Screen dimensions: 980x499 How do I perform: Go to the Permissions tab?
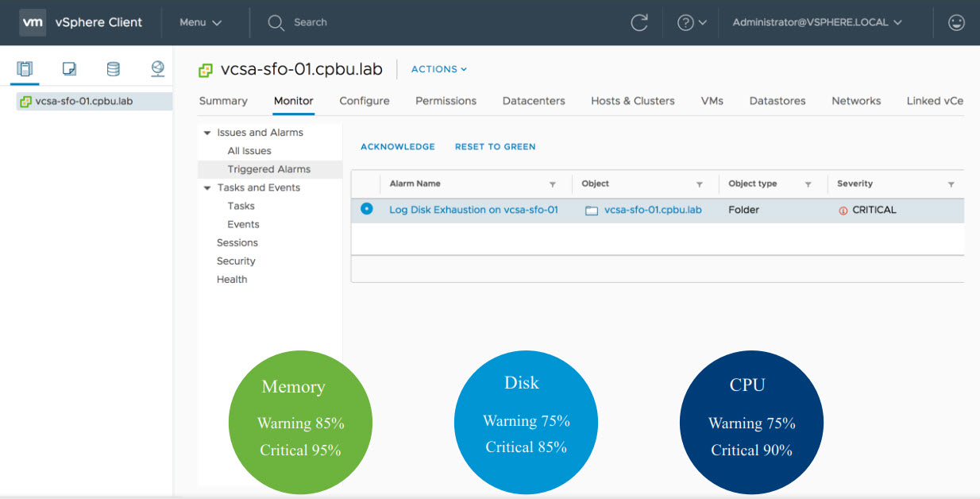pos(446,101)
